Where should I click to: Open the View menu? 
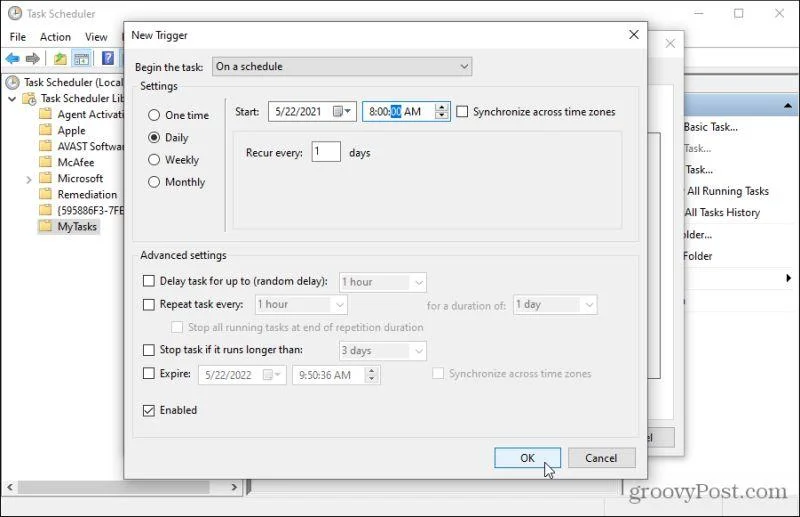96,37
